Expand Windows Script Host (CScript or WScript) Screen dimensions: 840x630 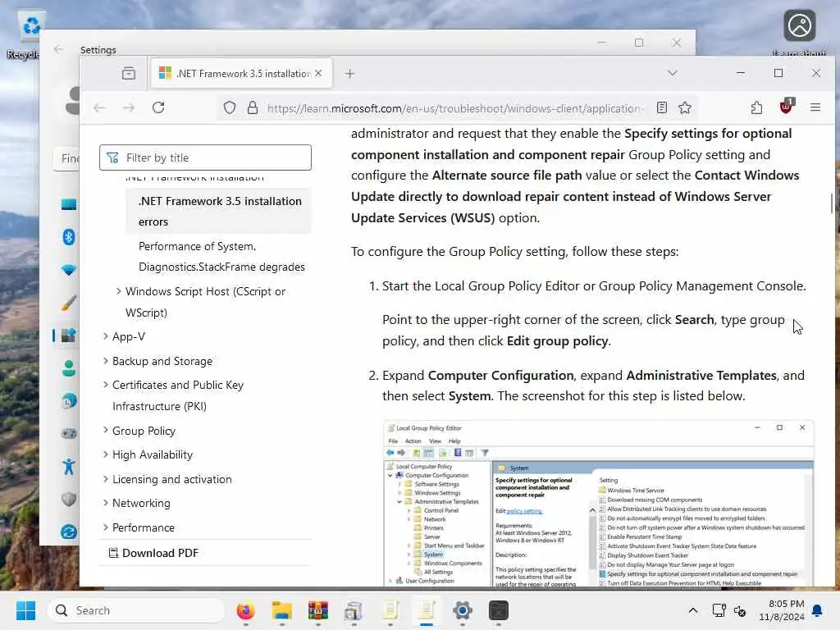pos(118,291)
